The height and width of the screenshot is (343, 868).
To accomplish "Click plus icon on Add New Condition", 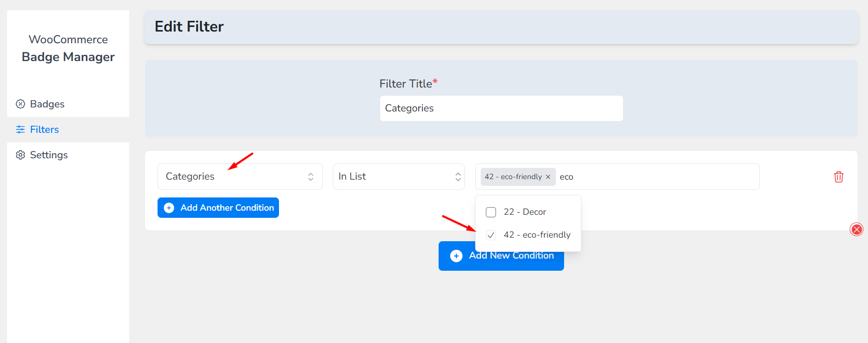I will [x=456, y=256].
